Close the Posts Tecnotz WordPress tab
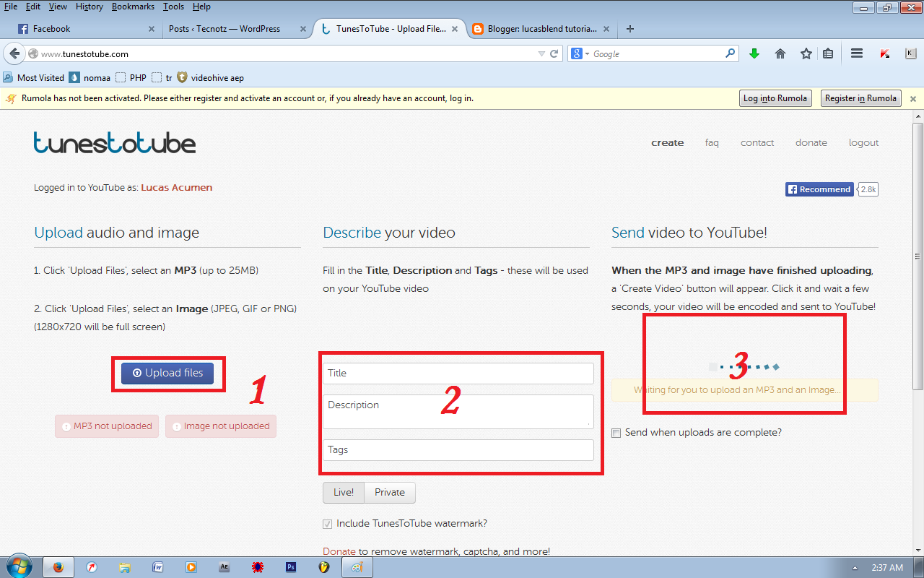This screenshot has height=578, width=924. click(303, 29)
